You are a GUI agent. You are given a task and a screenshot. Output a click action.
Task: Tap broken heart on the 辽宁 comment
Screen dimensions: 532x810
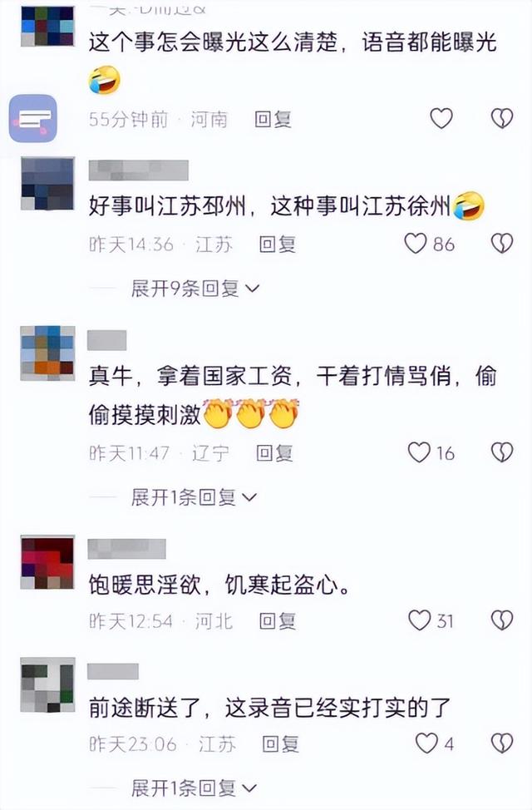[501, 452]
